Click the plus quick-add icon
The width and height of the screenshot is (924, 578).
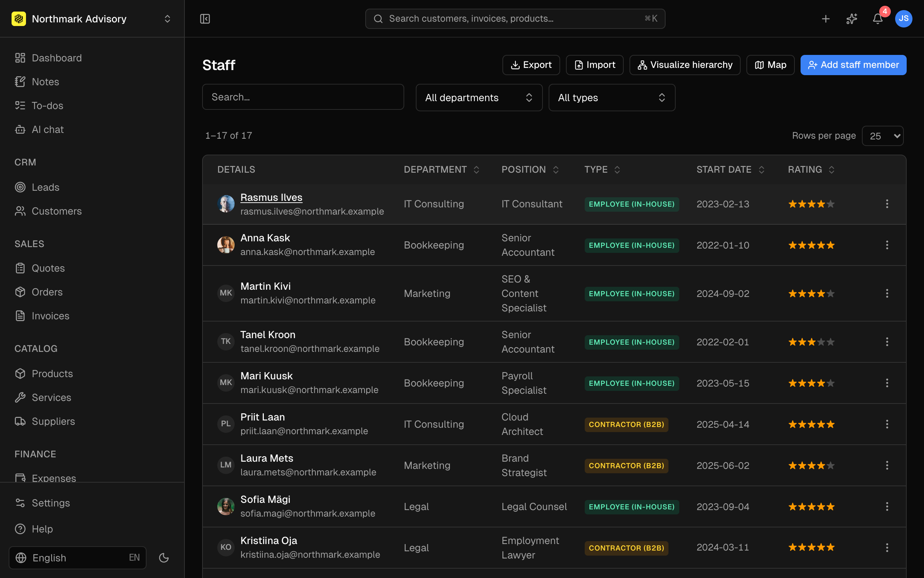tap(825, 19)
